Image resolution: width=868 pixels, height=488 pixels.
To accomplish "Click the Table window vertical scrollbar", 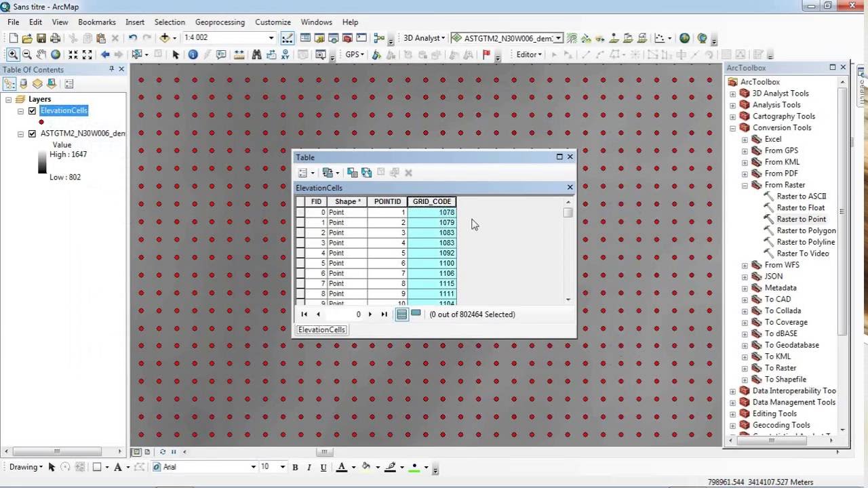I will coord(568,250).
